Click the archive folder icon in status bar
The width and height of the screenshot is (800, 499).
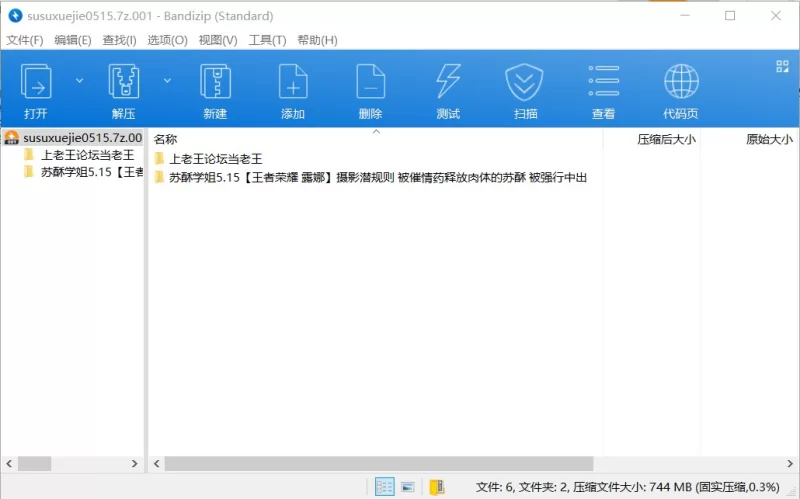coord(437,487)
